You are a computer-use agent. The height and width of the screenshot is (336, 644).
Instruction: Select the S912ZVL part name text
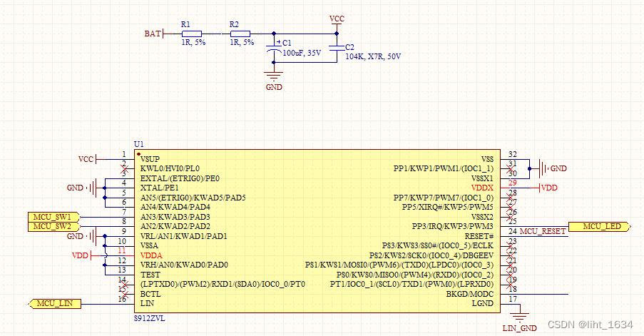(150, 318)
